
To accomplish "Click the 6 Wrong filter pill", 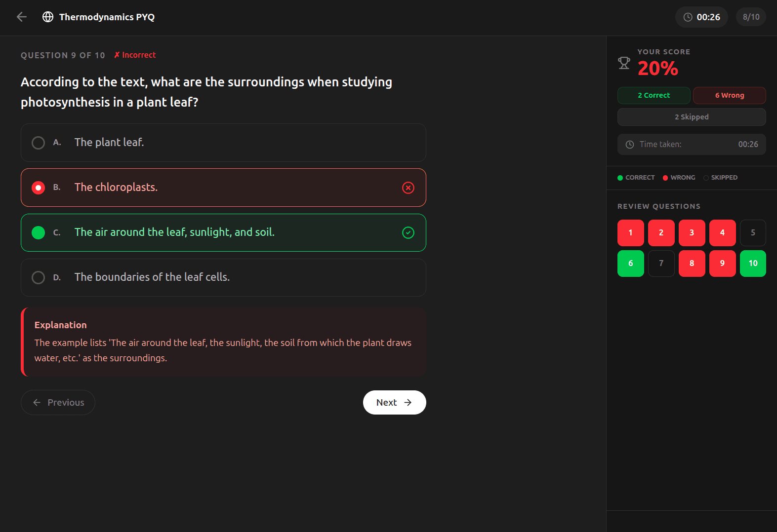I will click(x=730, y=95).
